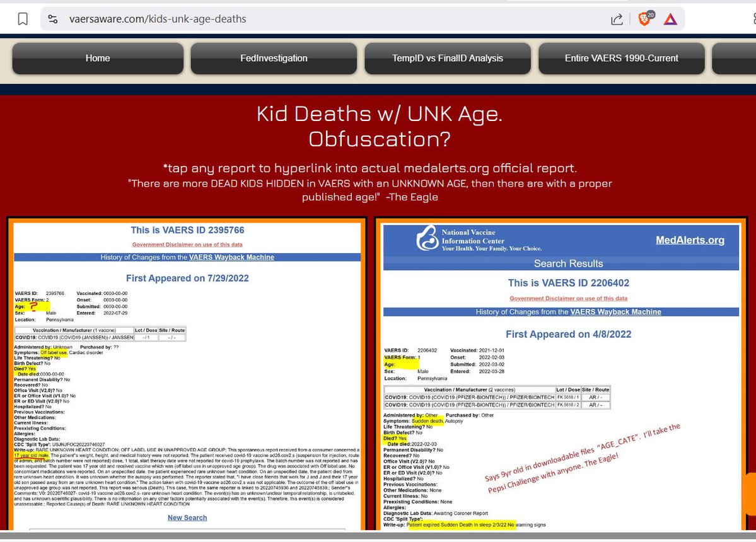Click 'First Appeared on 4/8/2022' text
The height and width of the screenshot is (542, 756).
(x=569, y=335)
